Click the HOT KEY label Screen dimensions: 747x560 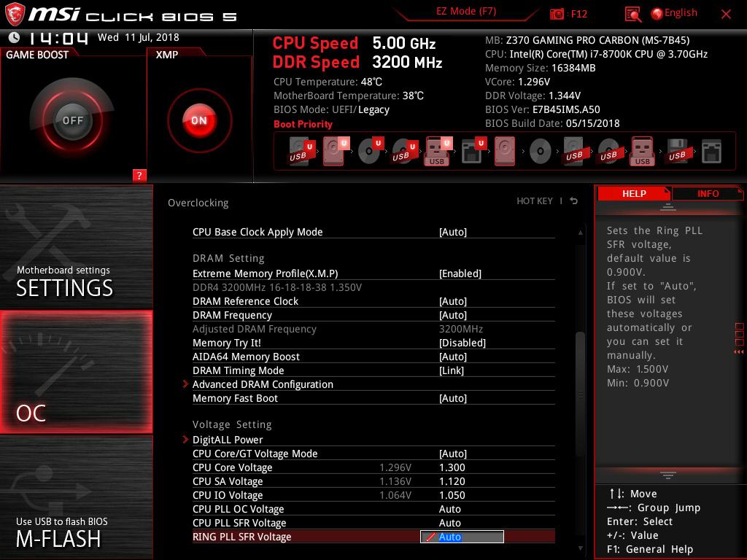pos(535,201)
